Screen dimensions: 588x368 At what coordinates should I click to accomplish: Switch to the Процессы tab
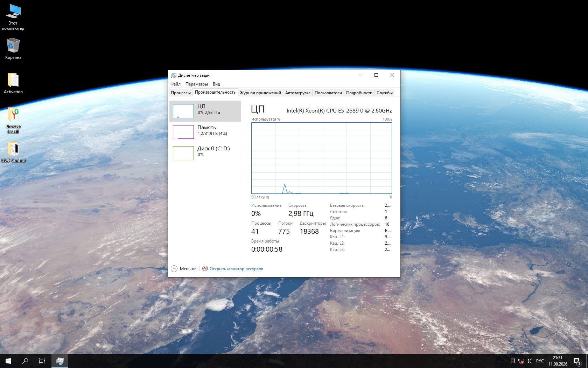click(x=181, y=93)
